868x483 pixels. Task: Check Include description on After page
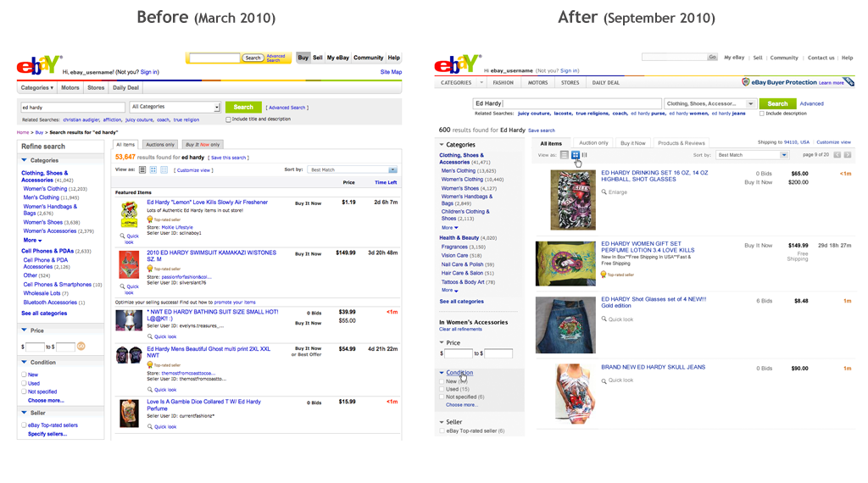(762, 114)
